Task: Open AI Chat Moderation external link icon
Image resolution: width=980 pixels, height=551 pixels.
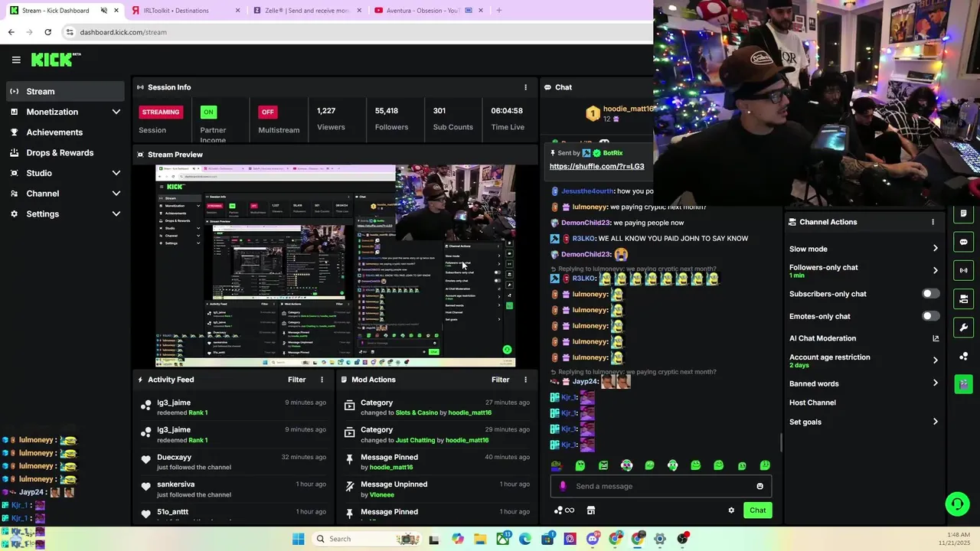Action: (x=936, y=338)
